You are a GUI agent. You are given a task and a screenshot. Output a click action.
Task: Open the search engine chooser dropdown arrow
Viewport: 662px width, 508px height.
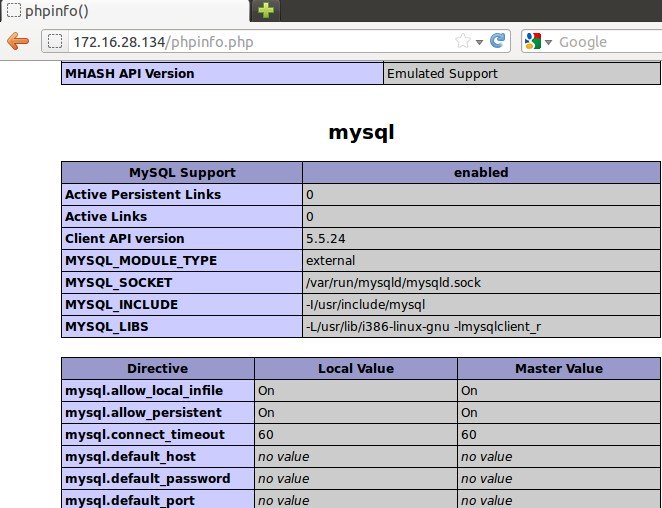548,42
